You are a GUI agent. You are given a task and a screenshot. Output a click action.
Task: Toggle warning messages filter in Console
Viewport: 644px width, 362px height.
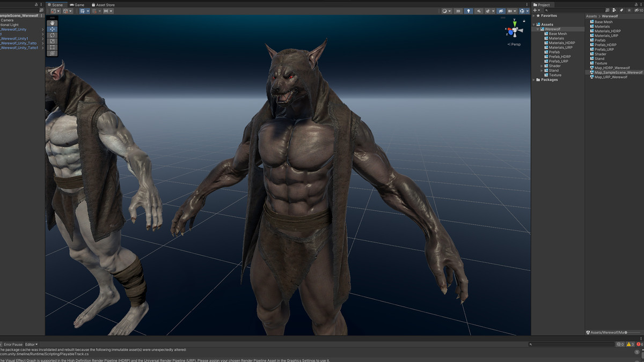(x=631, y=344)
